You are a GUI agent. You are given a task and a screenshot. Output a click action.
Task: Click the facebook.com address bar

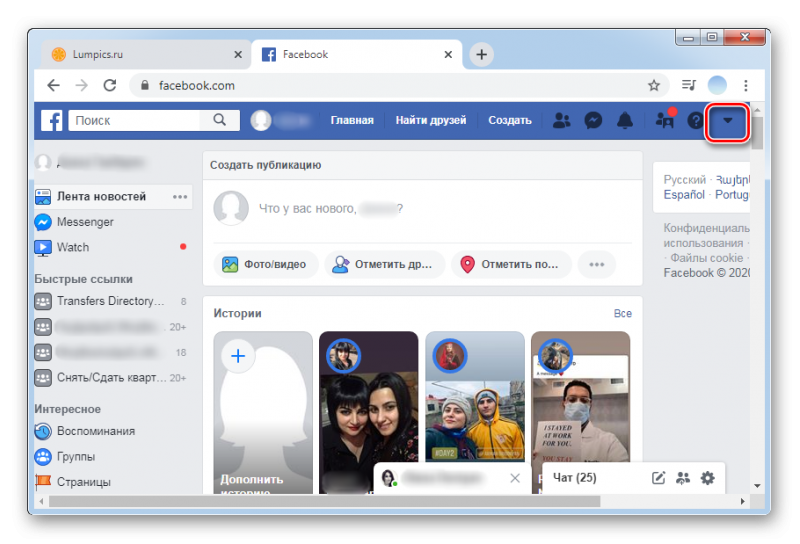pos(398,85)
